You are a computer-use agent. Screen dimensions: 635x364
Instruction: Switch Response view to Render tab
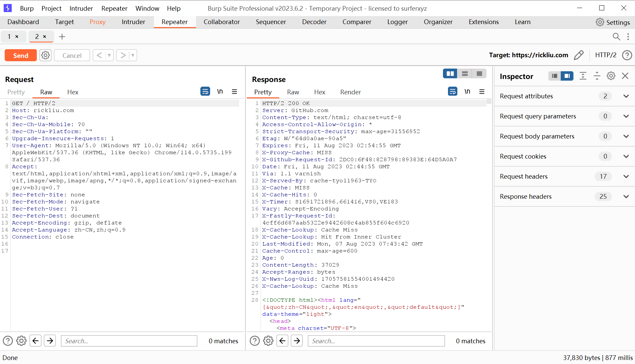click(x=350, y=92)
